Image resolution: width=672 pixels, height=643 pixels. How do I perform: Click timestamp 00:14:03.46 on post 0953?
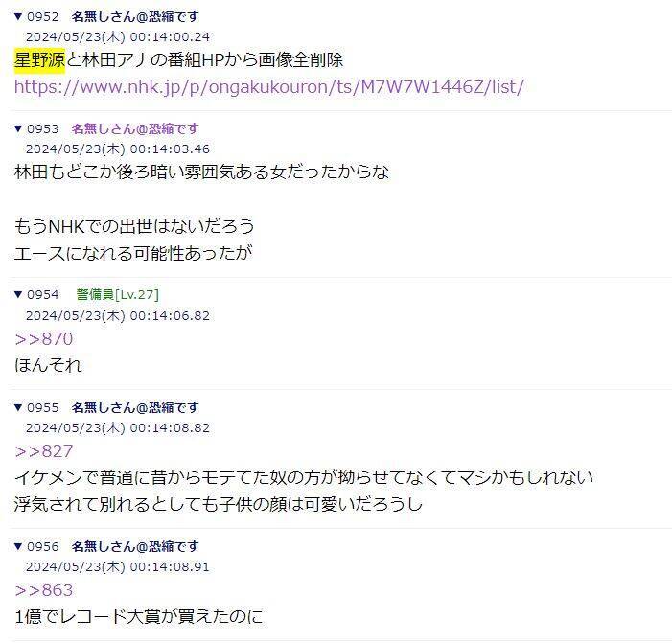tap(170, 149)
